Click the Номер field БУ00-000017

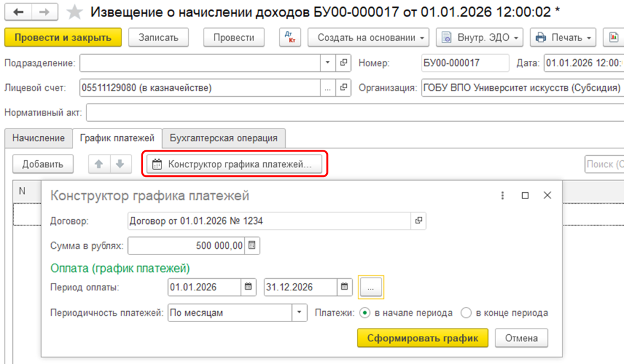pos(465,63)
